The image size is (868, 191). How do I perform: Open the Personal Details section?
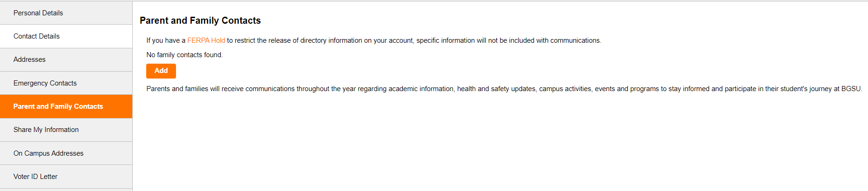coord(38,13)
